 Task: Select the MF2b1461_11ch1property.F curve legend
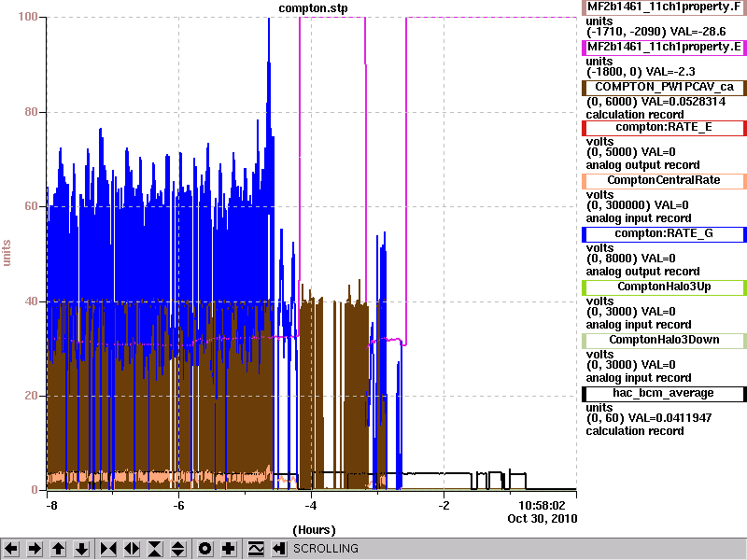[x=664, y=7]
